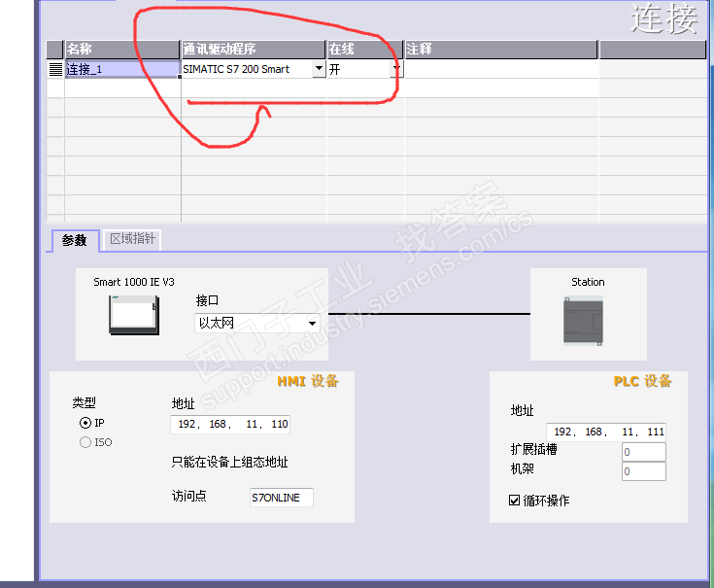Click the Smart 1000 IE V3 label
Screen dimensions: 714x588
click(134, 282)
